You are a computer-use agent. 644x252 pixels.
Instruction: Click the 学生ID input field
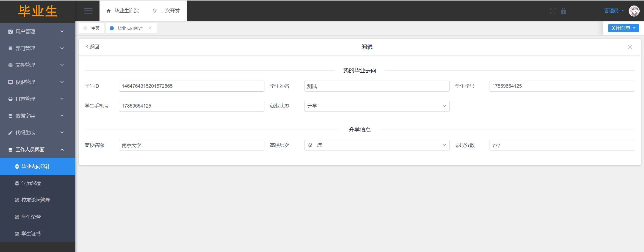click(x=192, y=86)
